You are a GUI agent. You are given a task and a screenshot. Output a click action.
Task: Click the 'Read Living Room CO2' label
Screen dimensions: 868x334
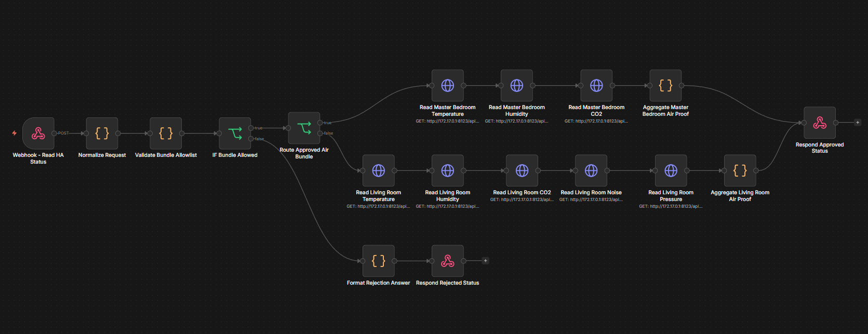522,193
